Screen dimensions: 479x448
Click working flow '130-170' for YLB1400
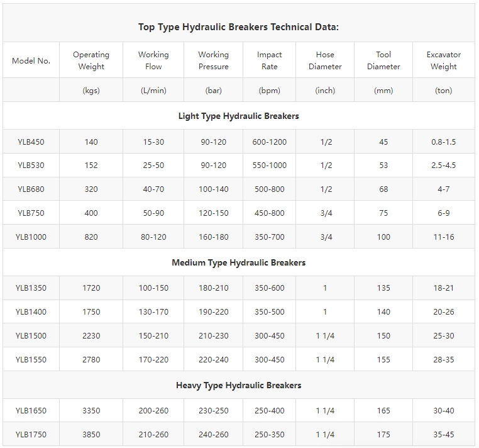(153, 311)
